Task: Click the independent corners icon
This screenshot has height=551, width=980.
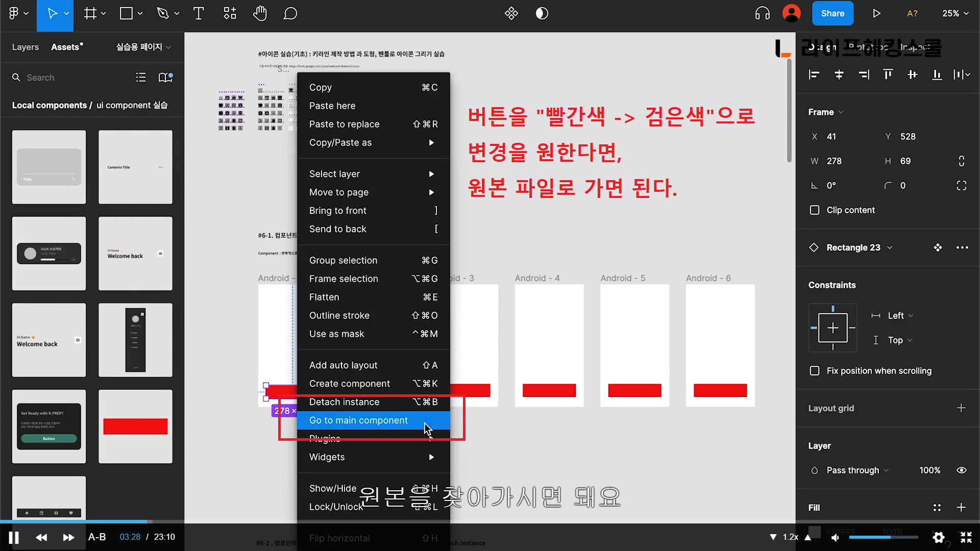Action: point(961,186)
